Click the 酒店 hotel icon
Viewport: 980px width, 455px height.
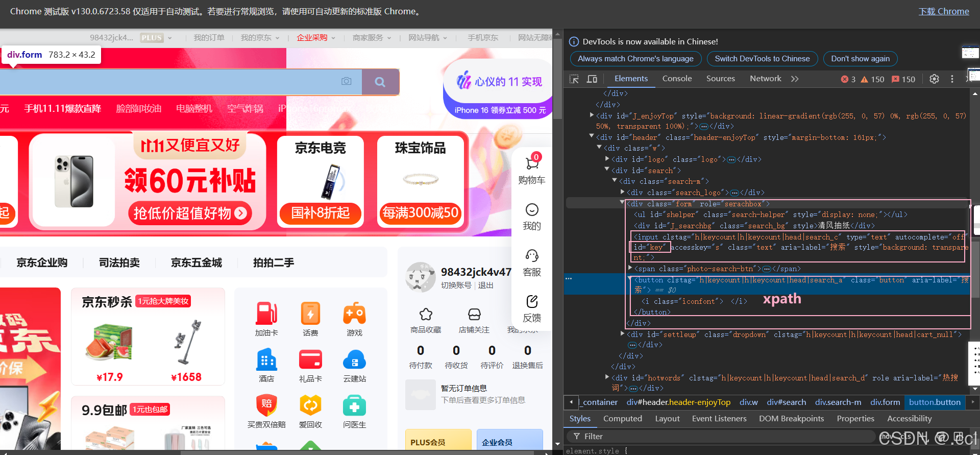(x=266, y=360)
